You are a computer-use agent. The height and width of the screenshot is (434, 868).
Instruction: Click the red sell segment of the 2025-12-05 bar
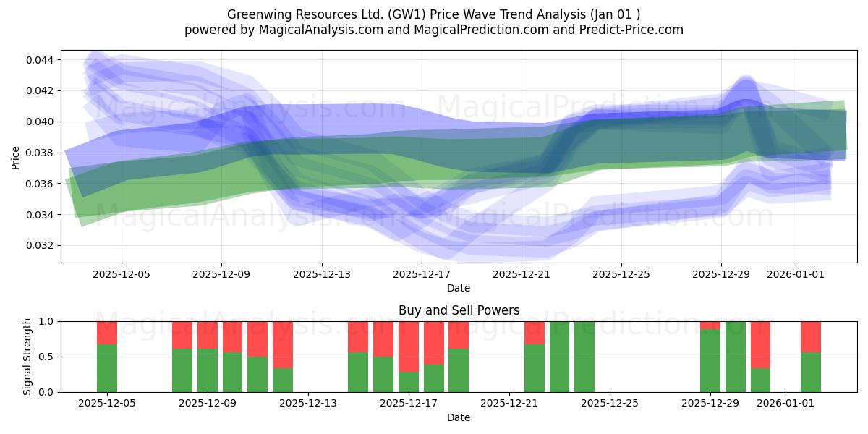107,333
